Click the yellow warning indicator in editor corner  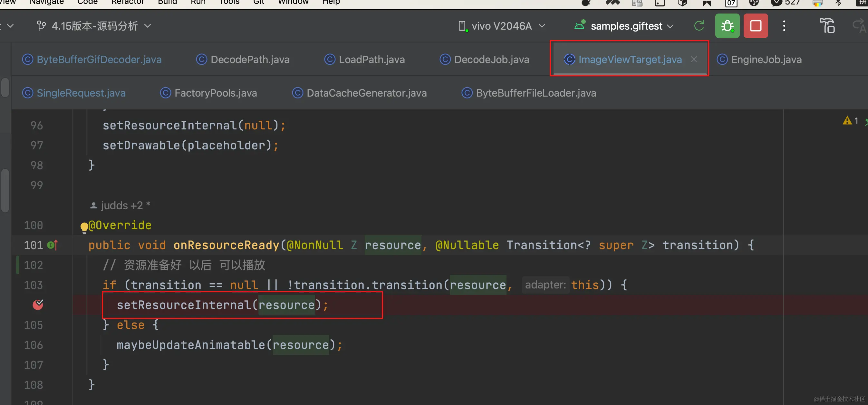point(847,120)
